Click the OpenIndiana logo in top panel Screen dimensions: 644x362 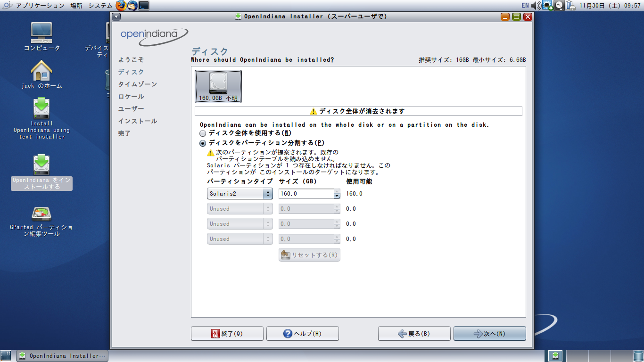coord(7,6)
